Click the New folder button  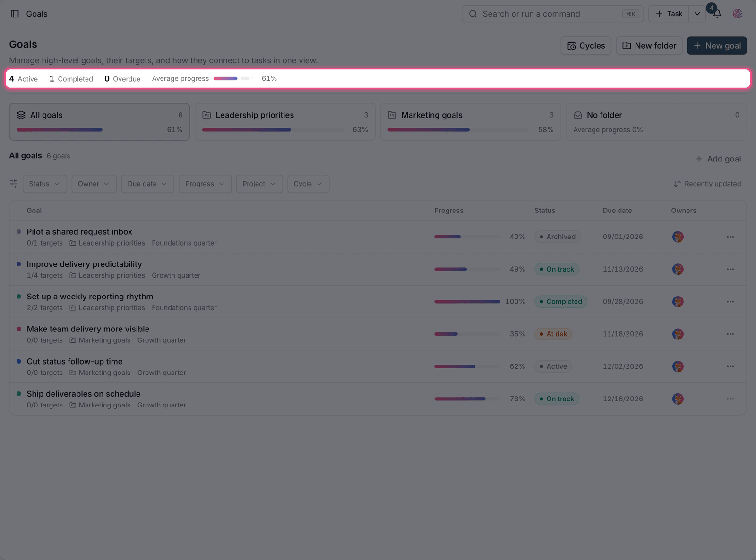tap(649, 46)
